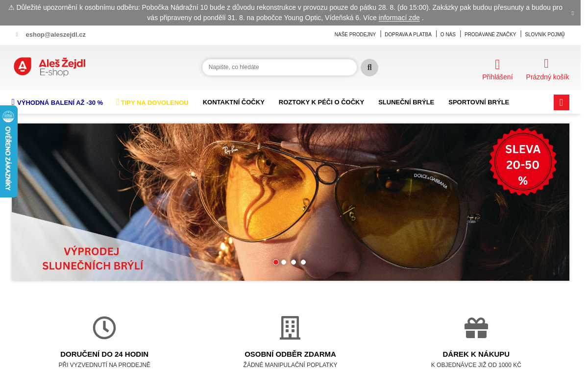The height and width of the screenshot is (392, 588).
Task: Focus the 'Napište, co hledáte' search field
Action: pyautogui.click(x=279, y=67)
